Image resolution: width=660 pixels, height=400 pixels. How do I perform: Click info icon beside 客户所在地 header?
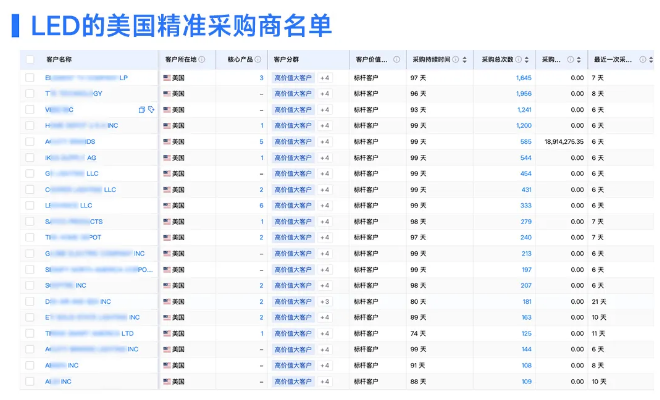[202, 59]
